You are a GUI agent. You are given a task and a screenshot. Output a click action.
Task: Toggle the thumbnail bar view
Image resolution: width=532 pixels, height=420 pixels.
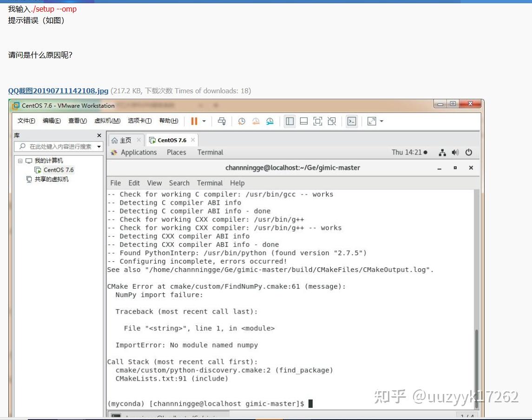pyautogui.click(x=304, y=121)
